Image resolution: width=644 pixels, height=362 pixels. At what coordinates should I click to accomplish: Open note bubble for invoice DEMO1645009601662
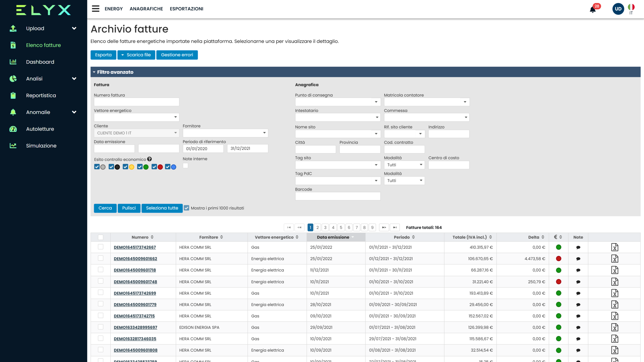click(578, 259)
